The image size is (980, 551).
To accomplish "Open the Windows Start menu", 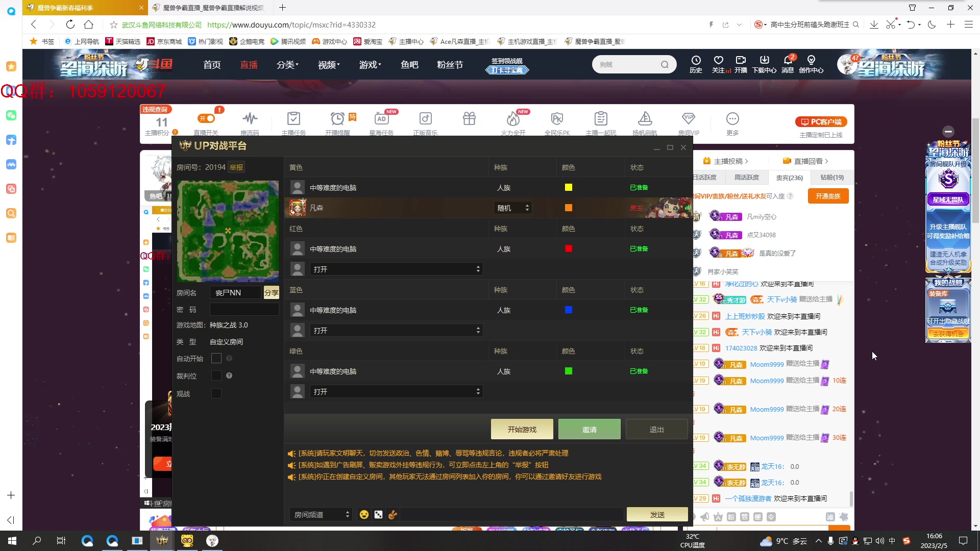I will pos(12,541).
